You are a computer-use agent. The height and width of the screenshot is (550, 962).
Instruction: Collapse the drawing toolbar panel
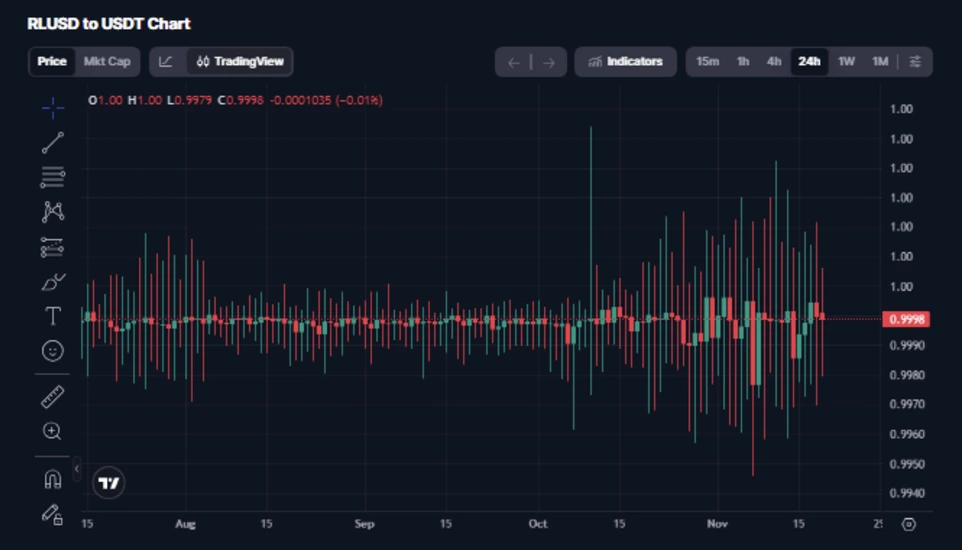click(77, 469)
